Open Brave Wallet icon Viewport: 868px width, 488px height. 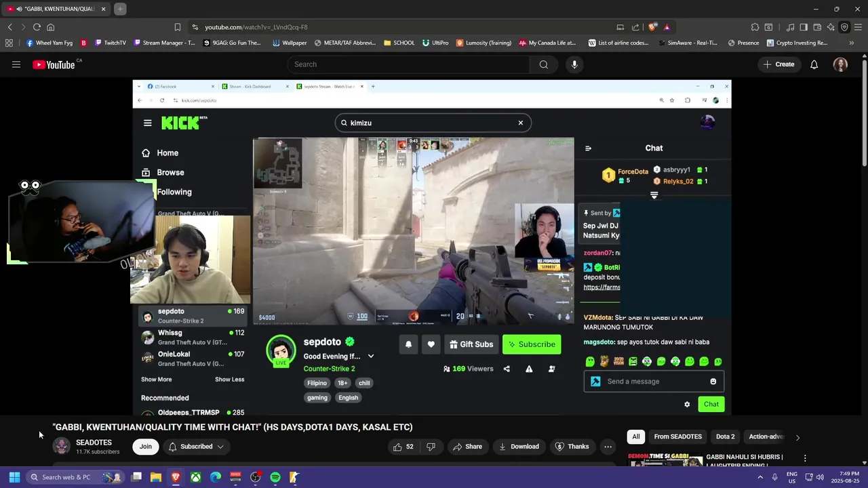817,27
